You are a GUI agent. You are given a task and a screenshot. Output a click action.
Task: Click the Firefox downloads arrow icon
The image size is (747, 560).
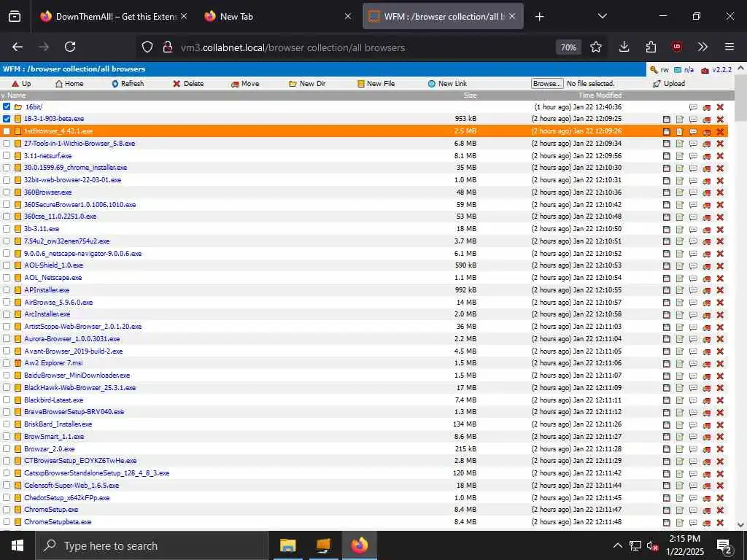[624, 47]
